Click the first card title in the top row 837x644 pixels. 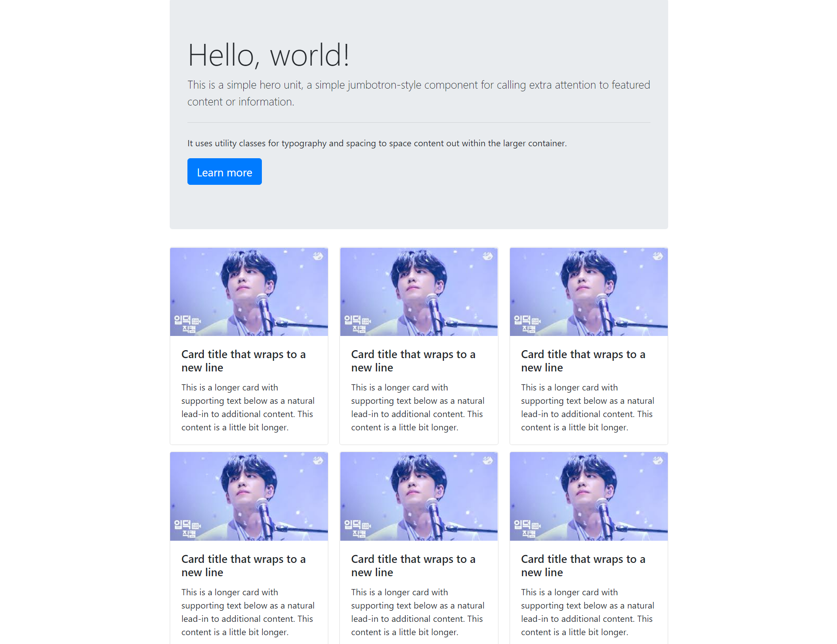[x=244, y=361]
